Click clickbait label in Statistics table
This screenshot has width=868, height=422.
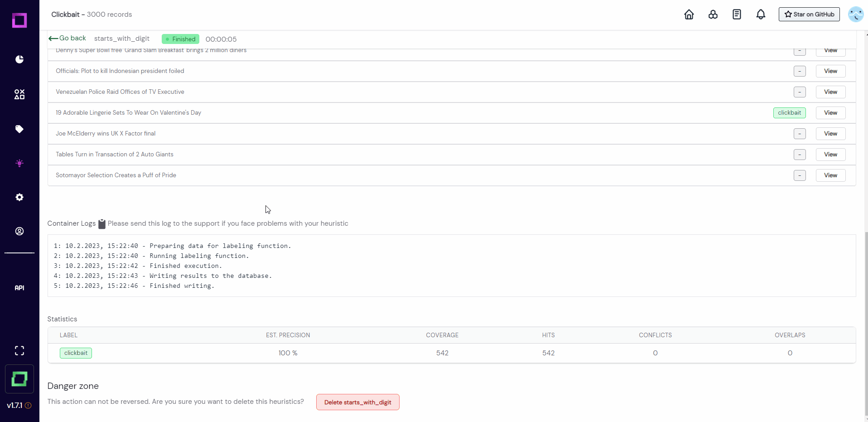76,353
